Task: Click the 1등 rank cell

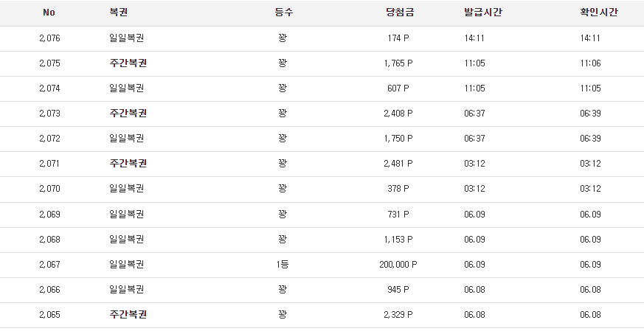Action: tap(282, 265)
